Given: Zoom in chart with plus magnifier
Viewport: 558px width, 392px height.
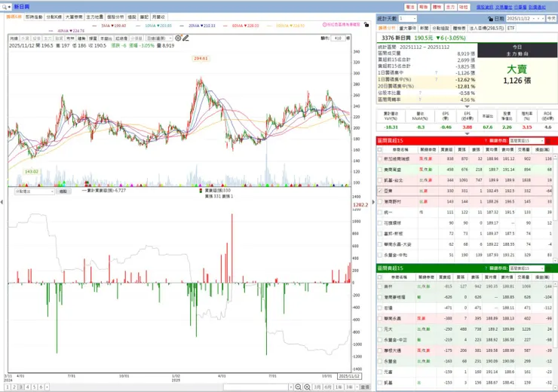Looking at the screenshot, I should 307,387.
